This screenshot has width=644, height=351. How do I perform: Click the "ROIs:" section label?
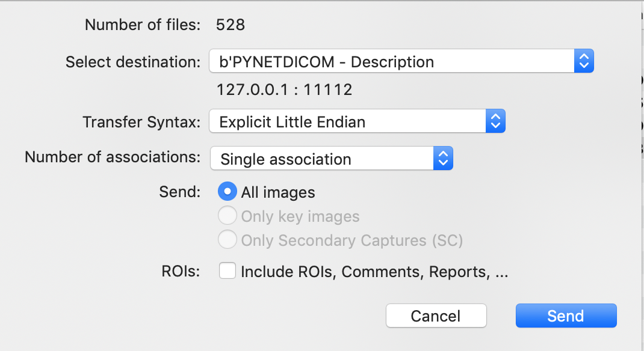(x=182, y=270)
